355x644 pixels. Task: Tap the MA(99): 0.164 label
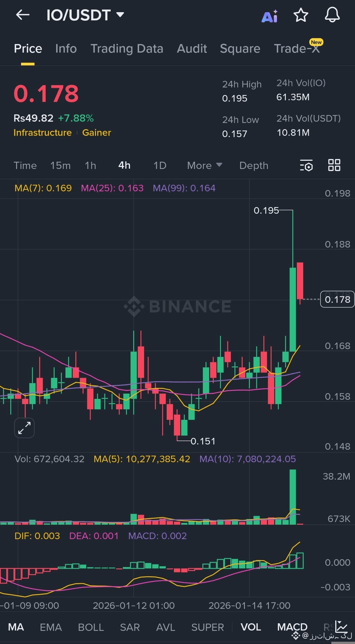coord(184,188)
